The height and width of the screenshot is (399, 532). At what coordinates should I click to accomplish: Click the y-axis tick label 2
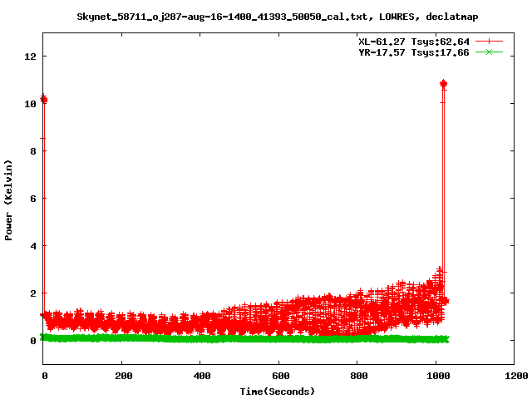[33, 293]
